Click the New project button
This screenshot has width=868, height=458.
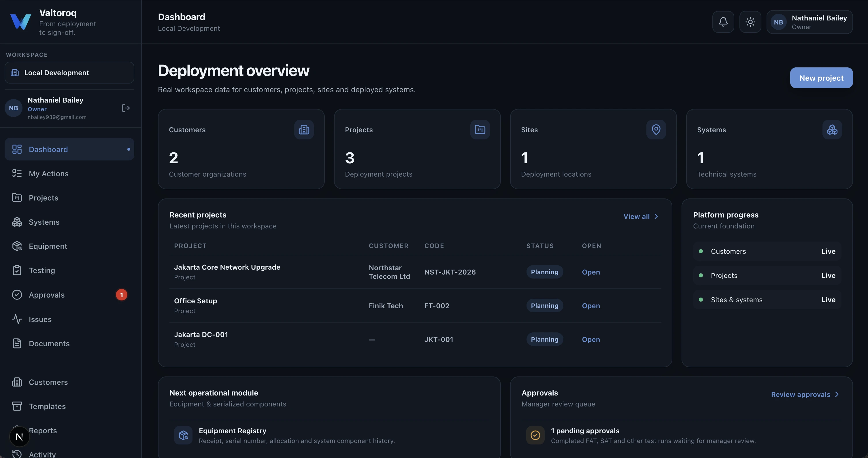[x=821, y=78]
